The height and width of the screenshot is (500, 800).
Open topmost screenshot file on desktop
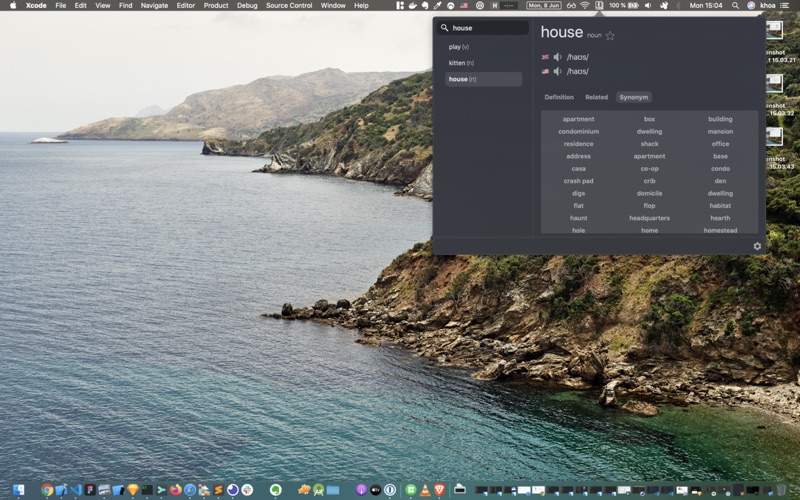tap(774, 31)
